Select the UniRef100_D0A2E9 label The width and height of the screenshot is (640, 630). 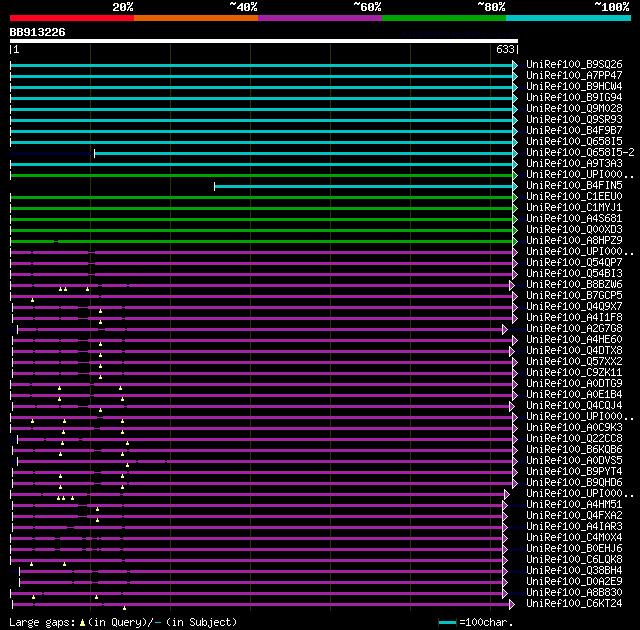coord(574,582)
